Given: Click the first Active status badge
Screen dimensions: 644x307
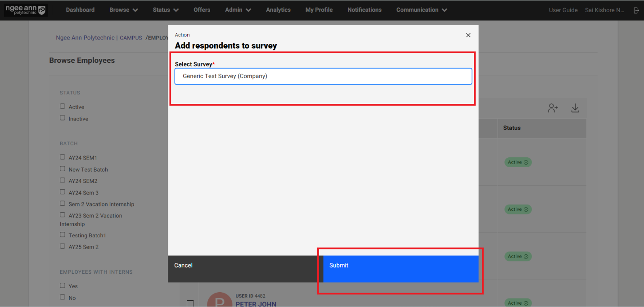Looking at the screenshot, I should 518,162.
